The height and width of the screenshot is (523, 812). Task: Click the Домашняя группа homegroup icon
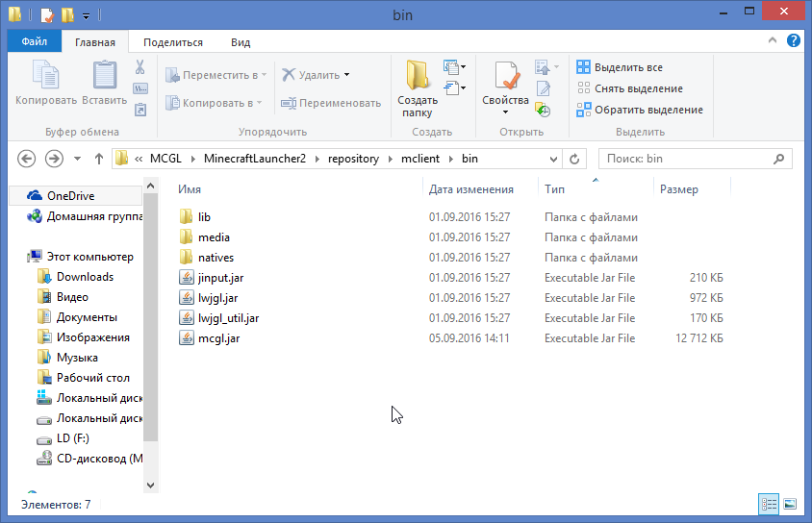(35, 215)
